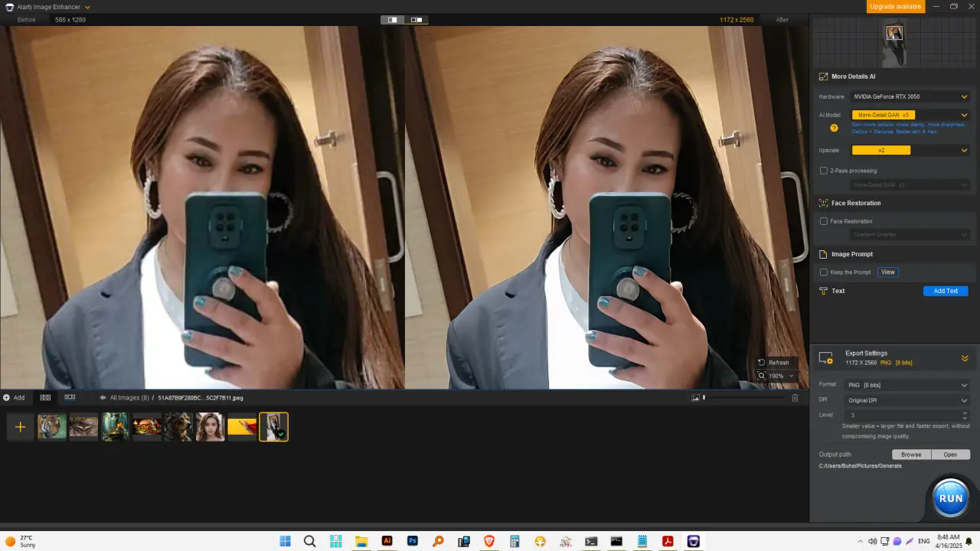Open the Windows Start menu
The height and width of the screenshot is (551, 980).
coord(285,541)
